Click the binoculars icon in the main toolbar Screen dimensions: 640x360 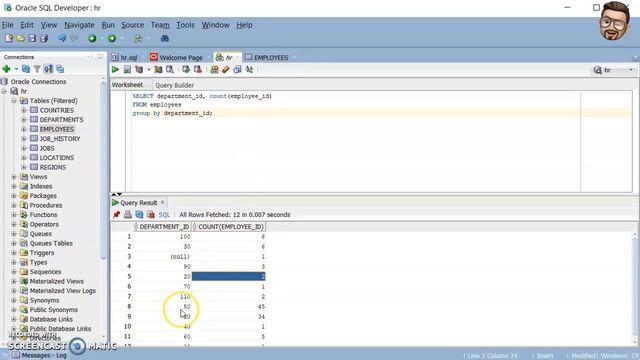[x=164, y=38]
